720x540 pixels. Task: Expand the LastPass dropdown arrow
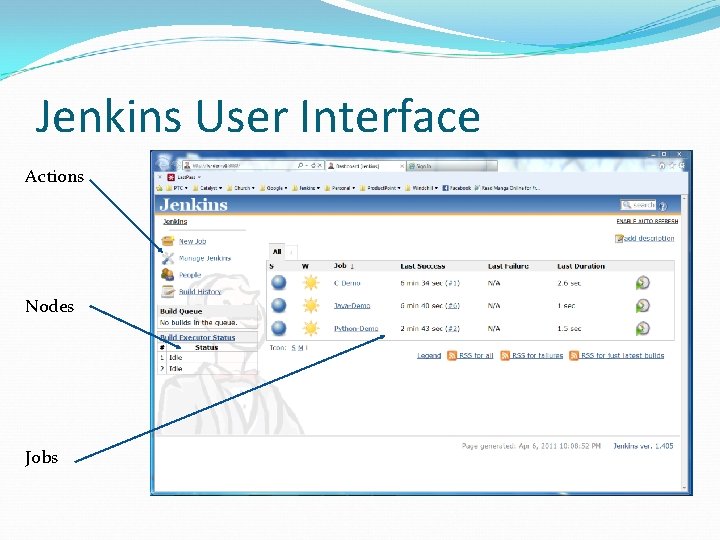click(x=199, y=177)
